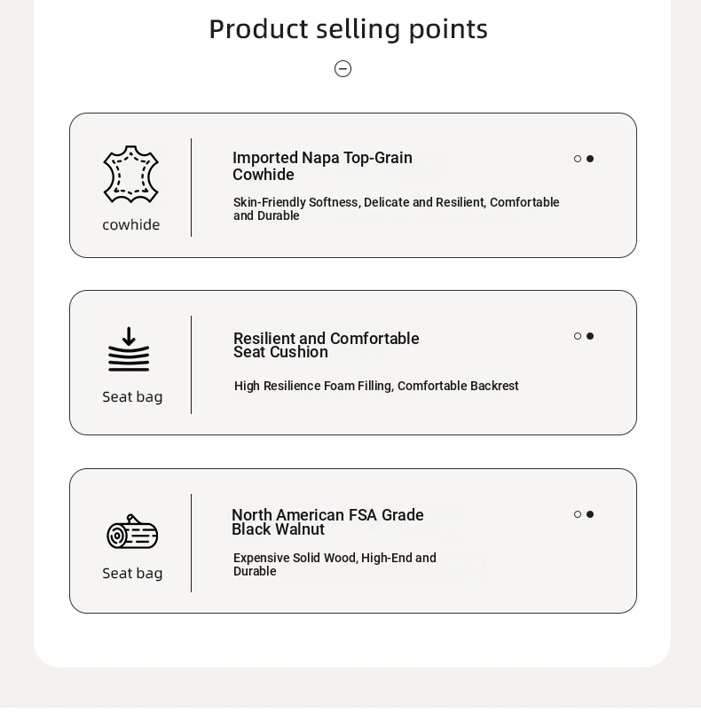
Task: Click the Seat bag label under the cushion icon
Action: pos(132,397)
